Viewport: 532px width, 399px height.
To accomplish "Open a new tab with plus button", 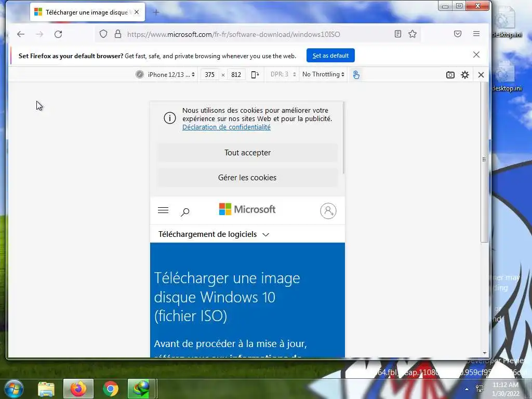I will pos(156,12).
